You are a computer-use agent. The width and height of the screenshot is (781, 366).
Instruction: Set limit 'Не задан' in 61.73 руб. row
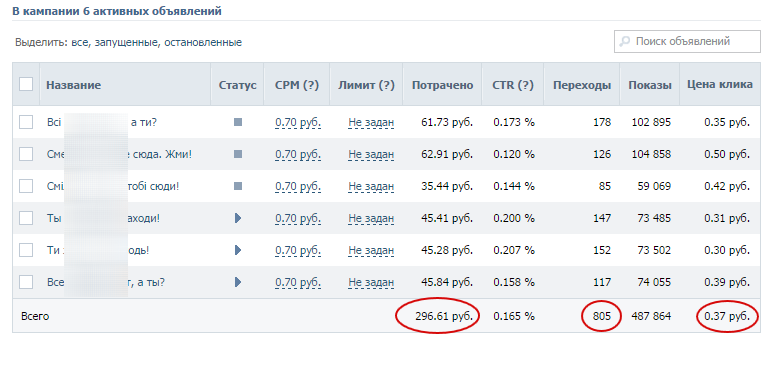pos(371,122)
